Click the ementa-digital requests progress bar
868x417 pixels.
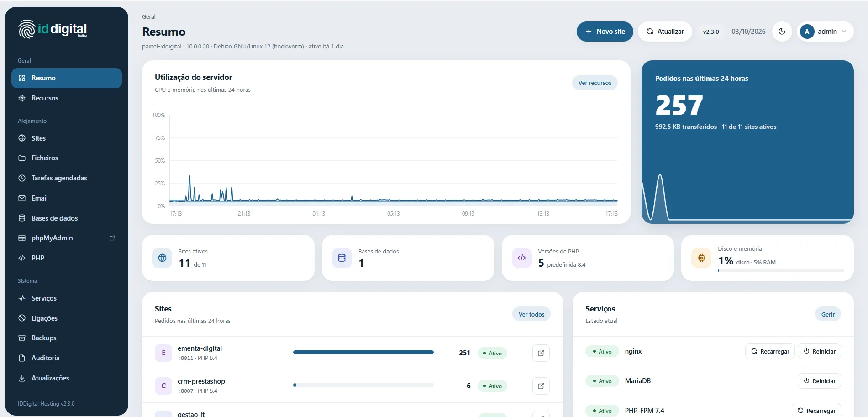tap(363, 352)
